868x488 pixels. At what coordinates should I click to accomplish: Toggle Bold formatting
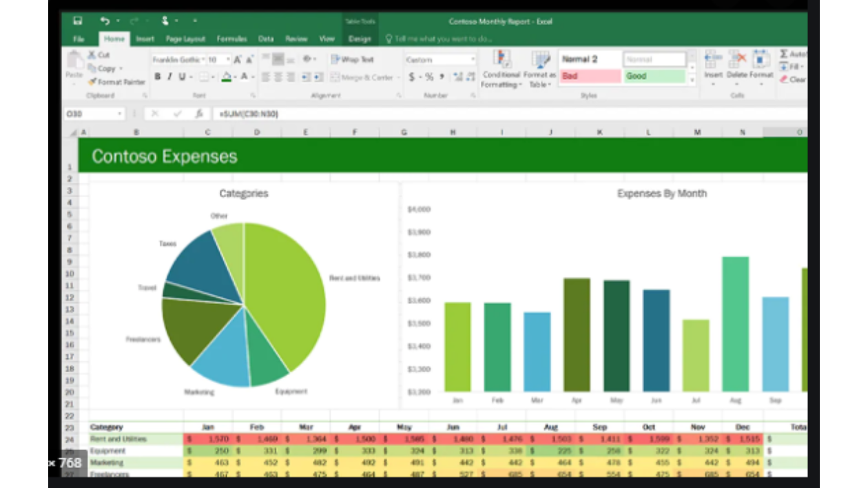point(158,77)
